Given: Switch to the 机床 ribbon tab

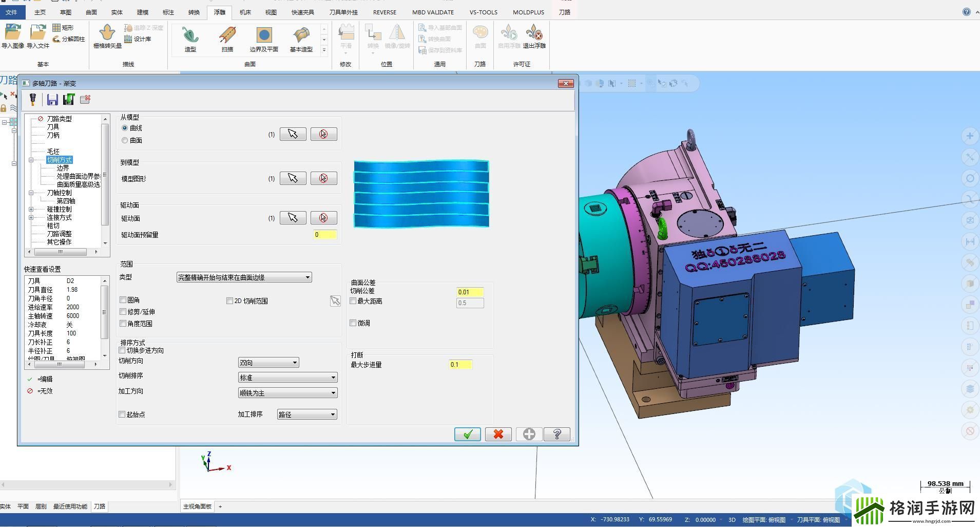Looking at the screenshot, I should coord(245,12).
